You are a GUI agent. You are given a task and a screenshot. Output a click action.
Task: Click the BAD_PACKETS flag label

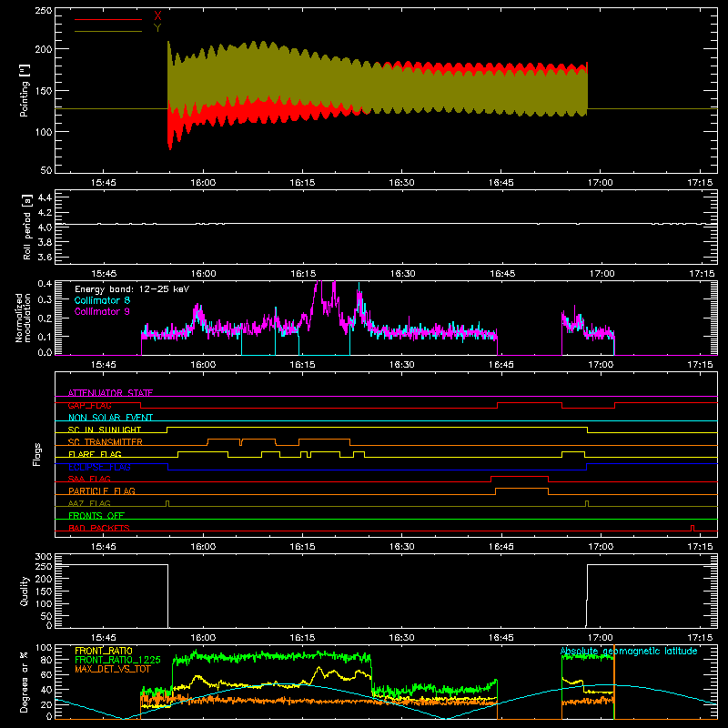tap(99, 528)
